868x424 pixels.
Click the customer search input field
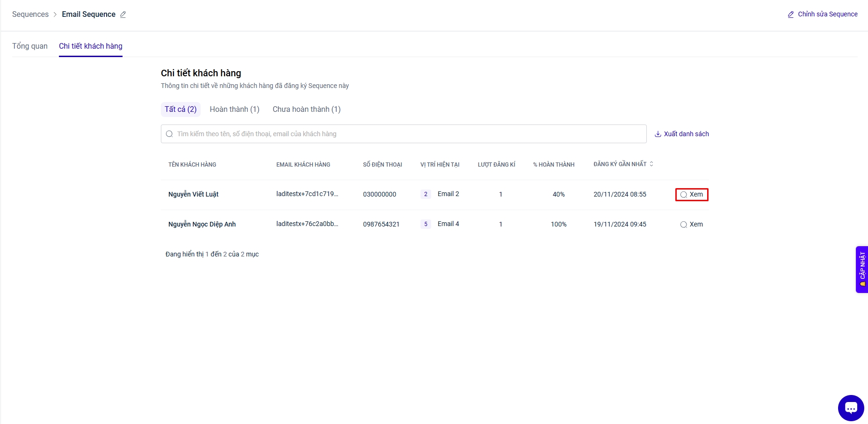(x=407, y=134)
